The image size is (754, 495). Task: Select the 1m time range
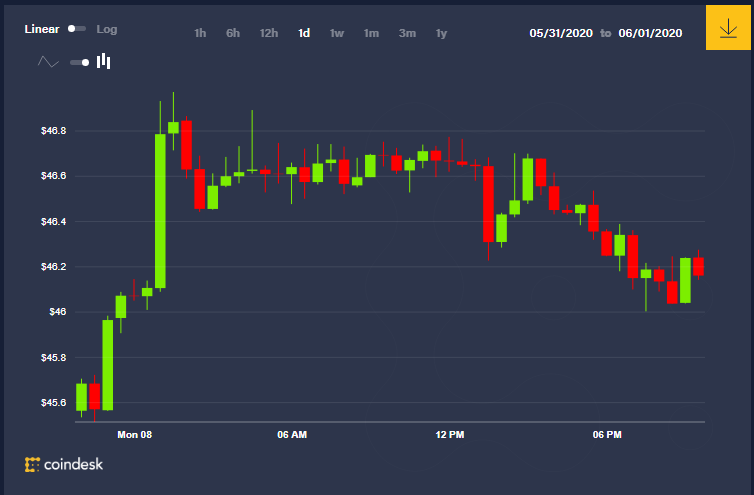click(371, 33)
